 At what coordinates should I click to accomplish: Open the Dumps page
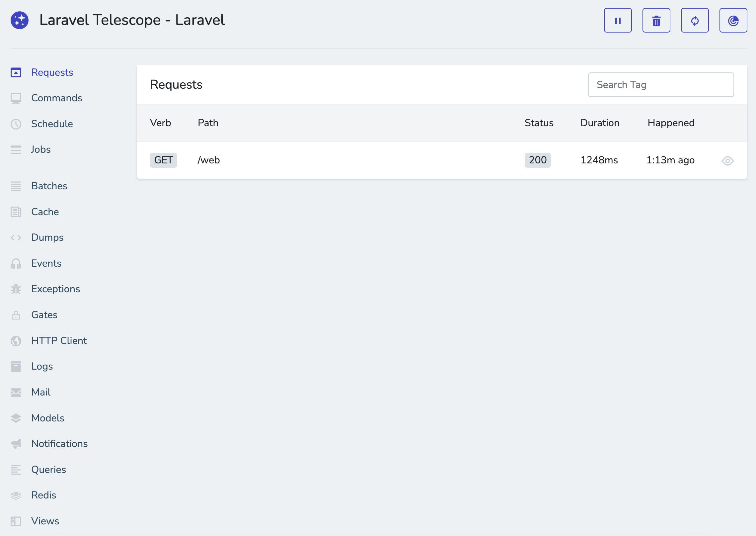[x=47, y=237]
